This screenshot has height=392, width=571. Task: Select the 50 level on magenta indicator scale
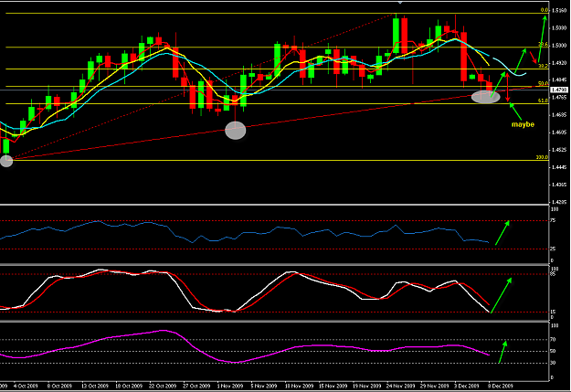tap(553, 351)
